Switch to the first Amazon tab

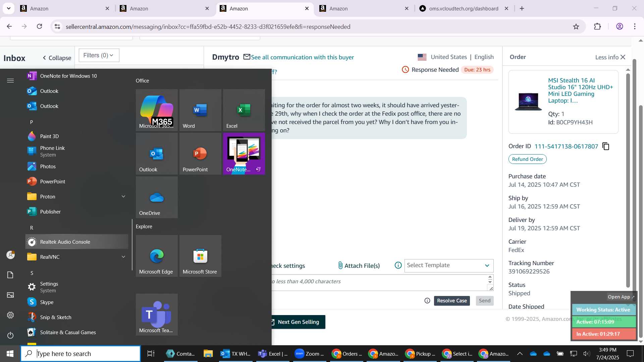[65, 9]
